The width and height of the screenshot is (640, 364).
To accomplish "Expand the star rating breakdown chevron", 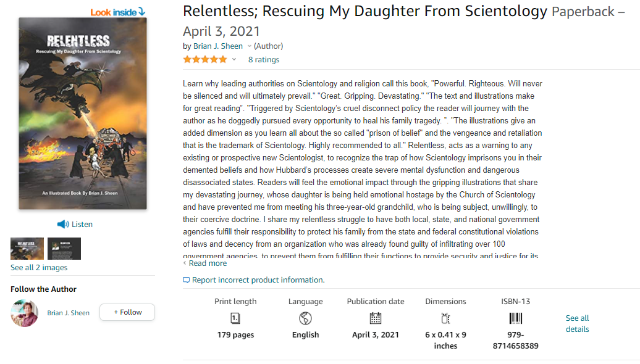I will coord(234,59).
